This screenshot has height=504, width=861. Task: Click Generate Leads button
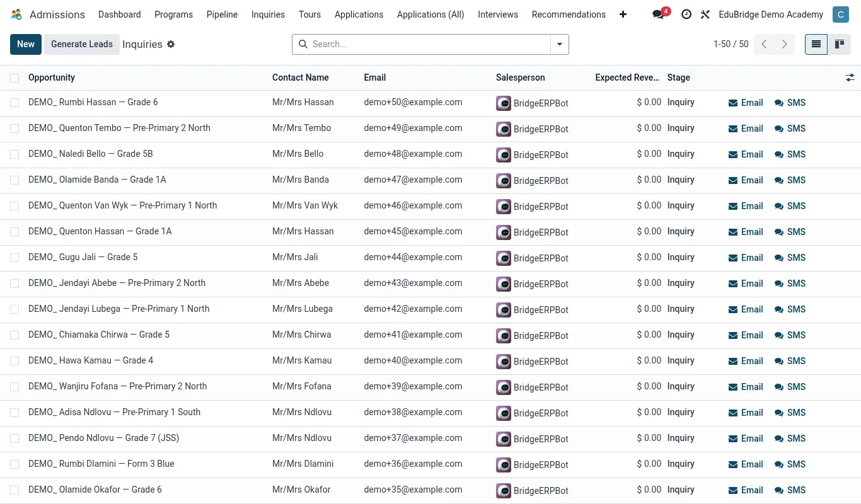[82, 44]
